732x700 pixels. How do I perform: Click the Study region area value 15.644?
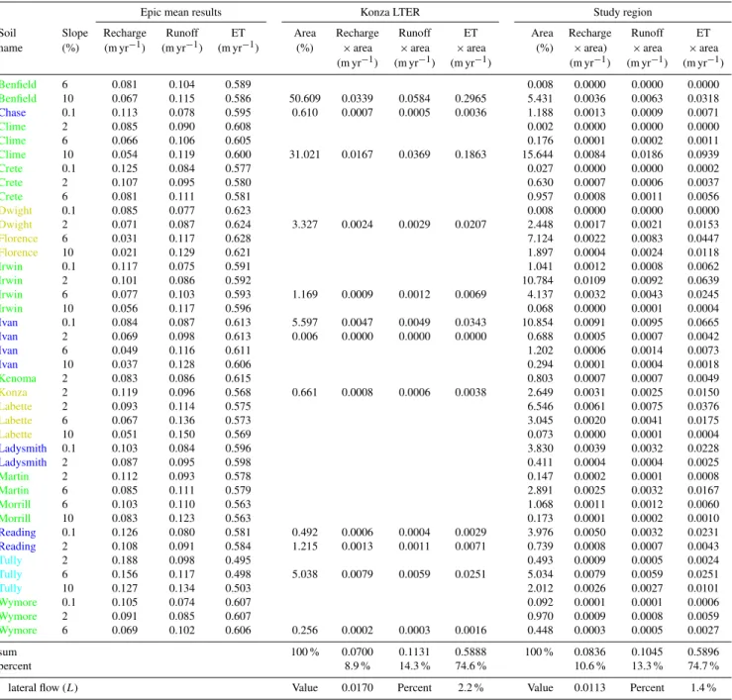(x=537, y=154)
